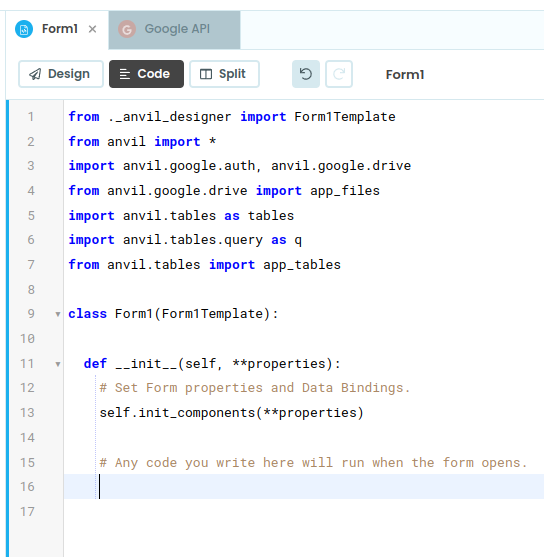Click the Form1 tab's blue form icon
The height and width of the screenshot is (557, 544).
pos(24,29)
